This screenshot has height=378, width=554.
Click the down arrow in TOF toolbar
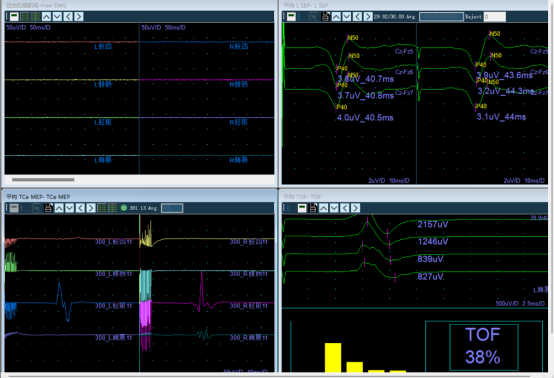(334, 208)
